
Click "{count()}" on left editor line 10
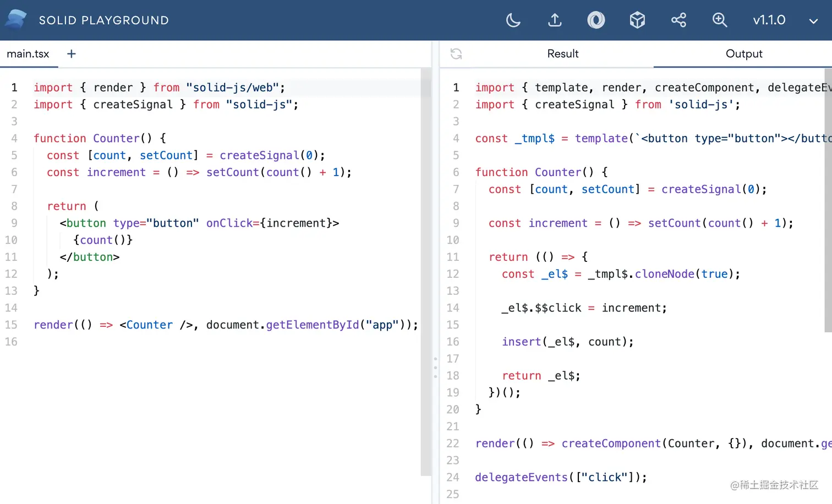(x=103, y=240)
